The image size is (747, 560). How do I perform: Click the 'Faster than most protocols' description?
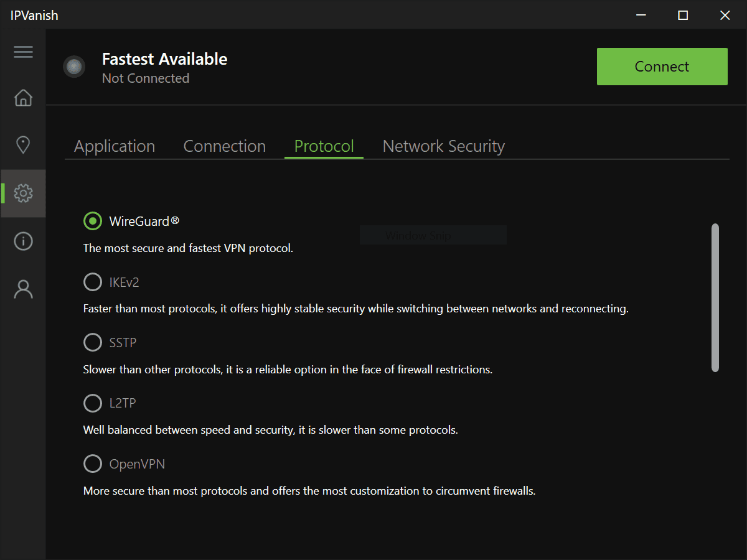coord(356,309)
